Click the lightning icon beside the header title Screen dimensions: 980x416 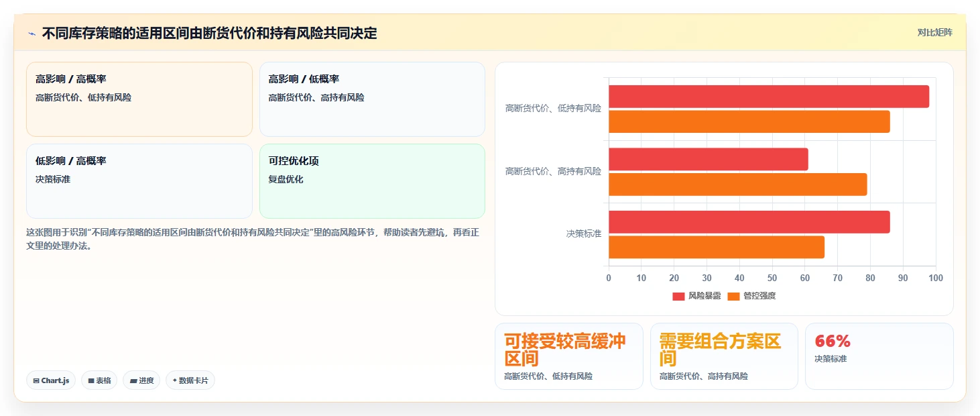32,33
